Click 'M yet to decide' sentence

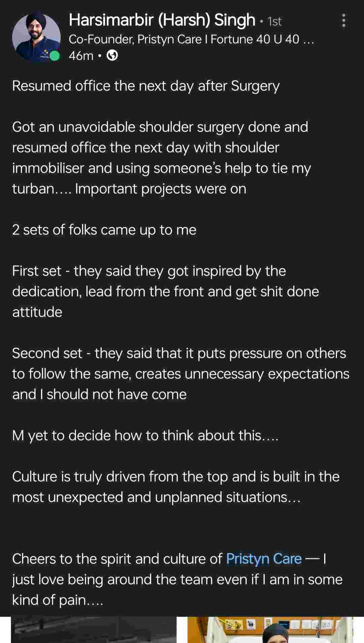pyautogui.click(x=145, y=436)
